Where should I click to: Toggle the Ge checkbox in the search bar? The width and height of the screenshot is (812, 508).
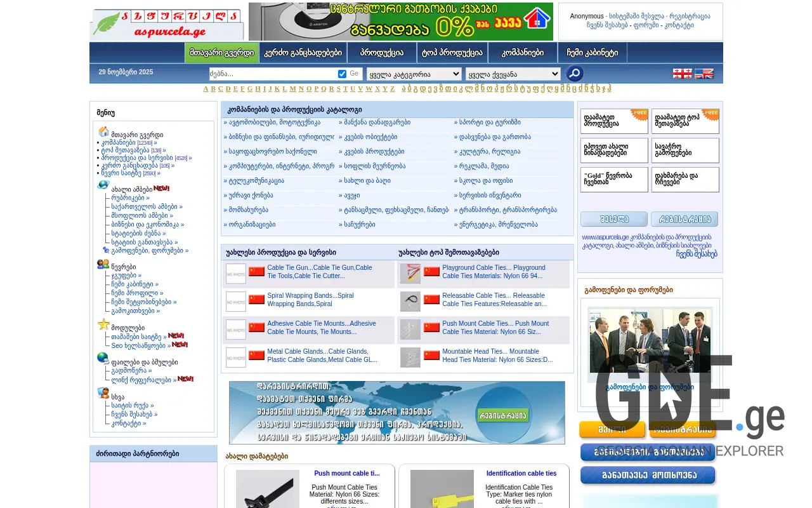pyautogui.click(x=341, y=74)
